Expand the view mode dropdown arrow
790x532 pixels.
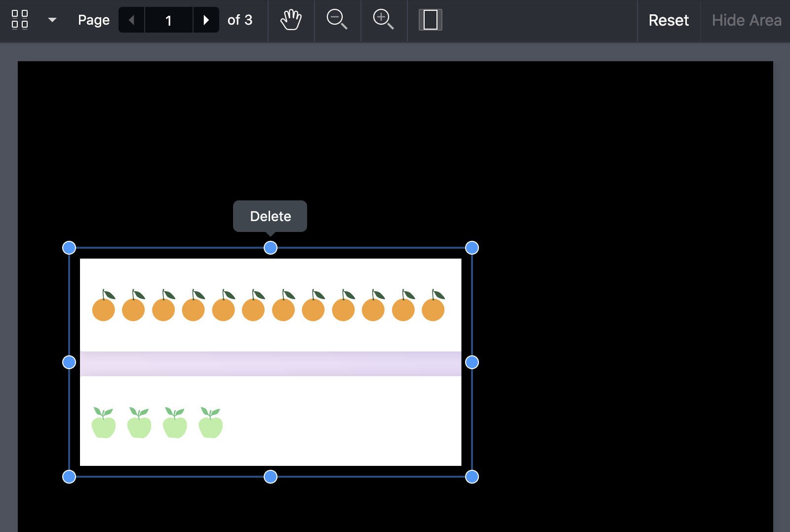click(x=52, y=20)
